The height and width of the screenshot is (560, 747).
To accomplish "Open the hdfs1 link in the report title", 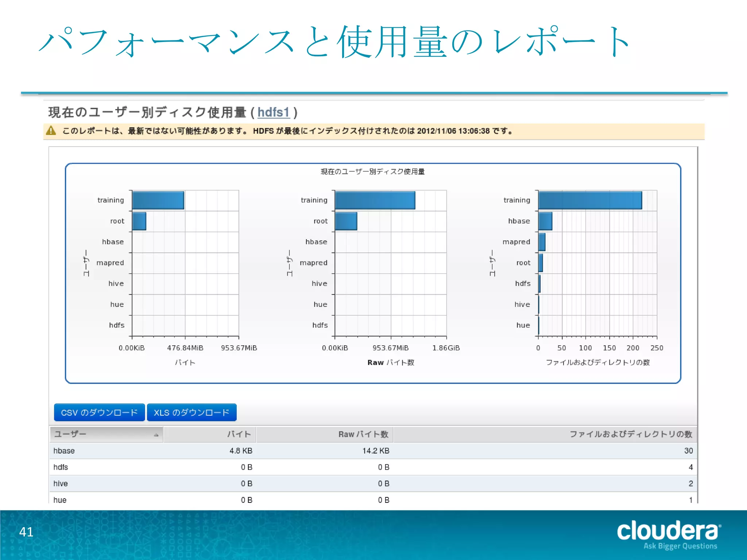I will (x=274, y=112).
